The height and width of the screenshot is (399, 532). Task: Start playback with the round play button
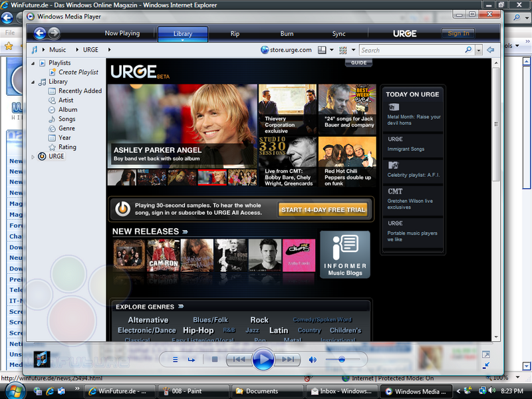(x=263, y=359)
